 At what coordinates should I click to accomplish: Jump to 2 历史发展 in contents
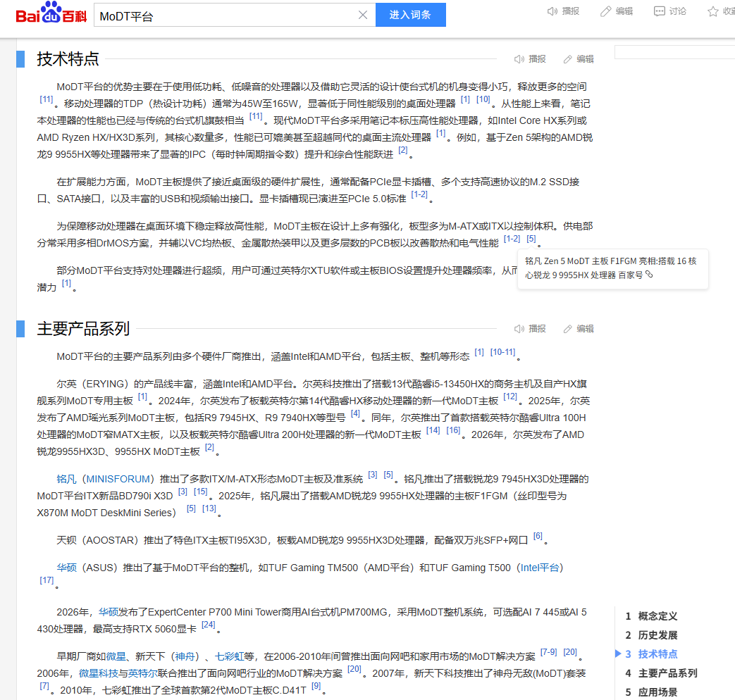pyautogui.click(x=651, y=635)
